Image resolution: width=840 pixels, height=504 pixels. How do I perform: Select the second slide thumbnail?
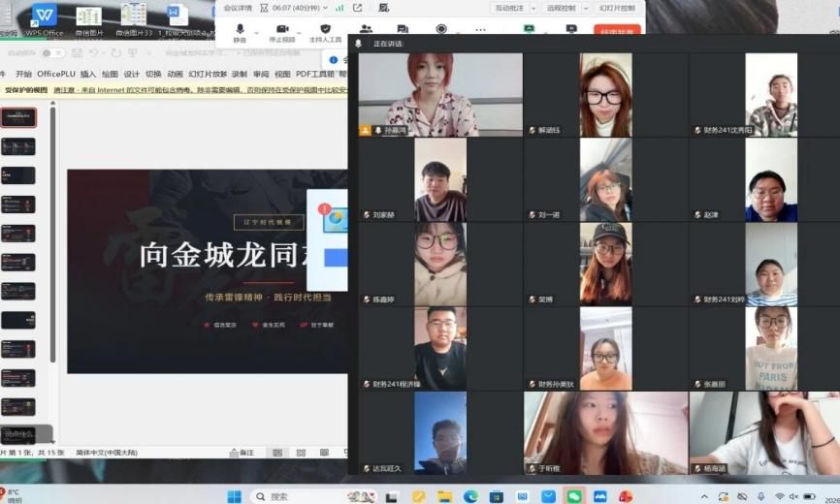pyautogui.click(x=18, y=146)
